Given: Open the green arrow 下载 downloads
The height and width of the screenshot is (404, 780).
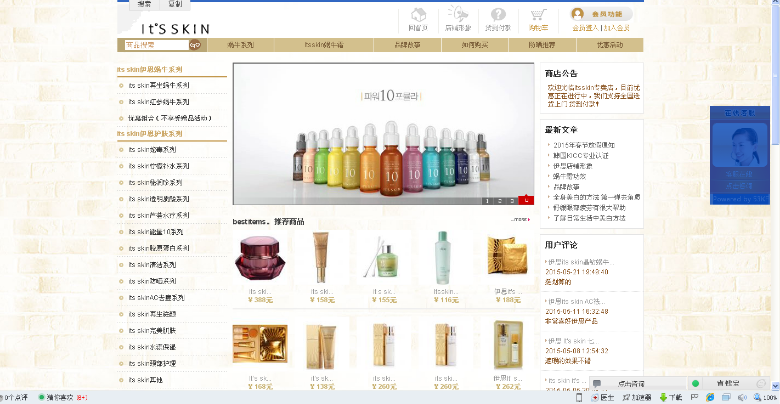Looking at the screenshot, I should [671, 397].
